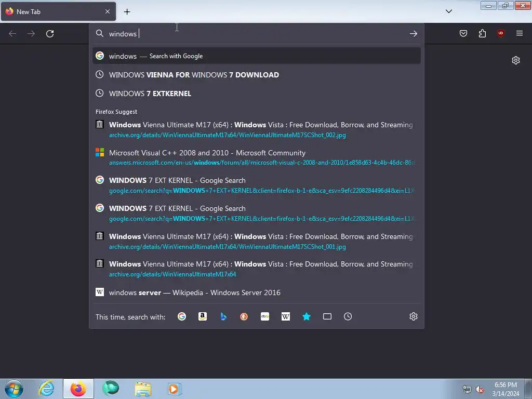Open Windows Explorer from taskbar
Image resolution: width=532 pixels, height=399 pixels.
pyautogui.click(x=143, y=389)
